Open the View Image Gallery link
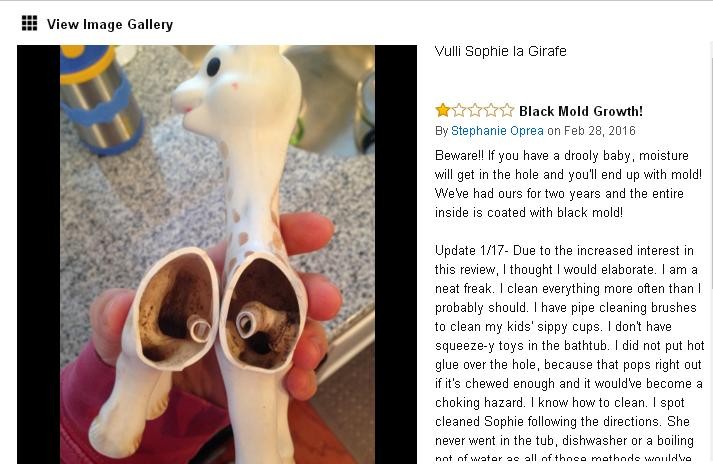 click(x=110, y=24)
